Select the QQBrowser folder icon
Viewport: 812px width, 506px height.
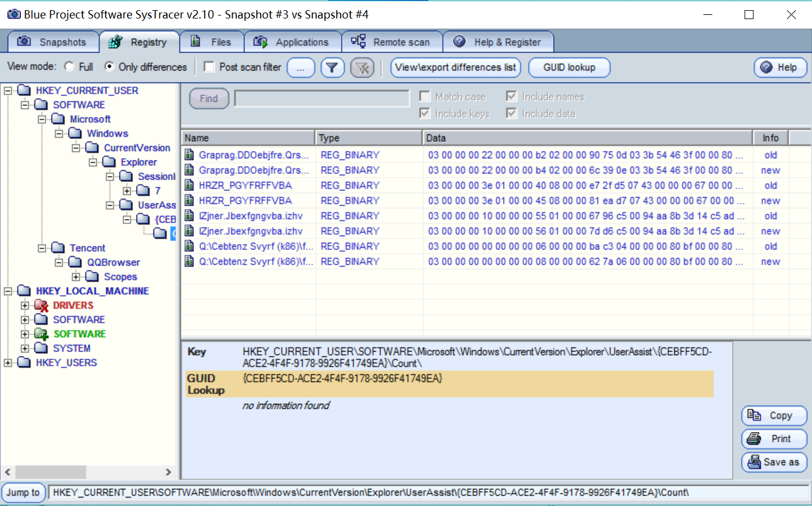tap(75, 263)
